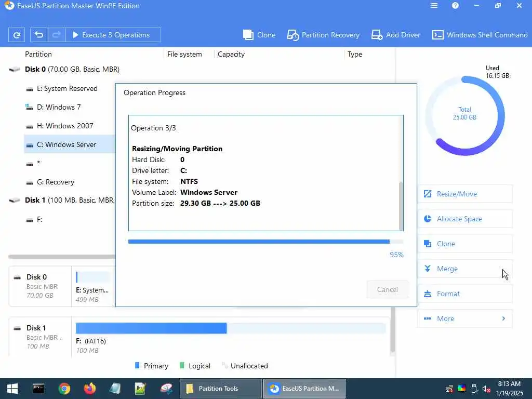
Task: Select E: System 499 MB block in disk map
Action: pyautogui.click(x=92, y=286)
